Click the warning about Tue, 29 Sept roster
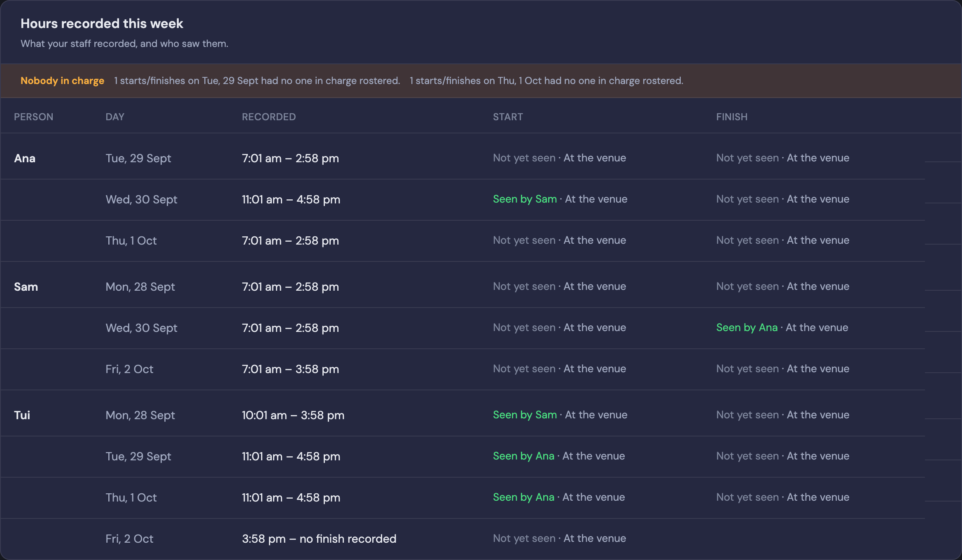Screen dimensions: 962x560 pos(257,81)
